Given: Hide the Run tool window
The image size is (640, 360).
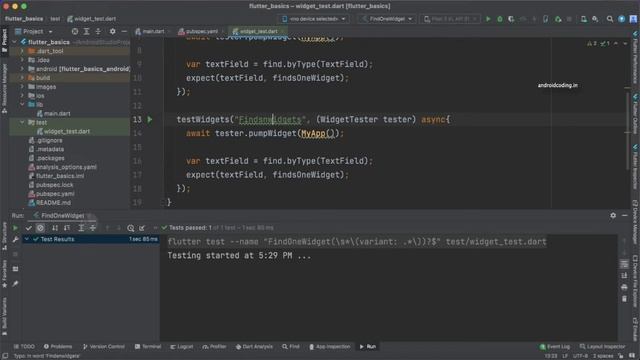Looking at the screenshot, I should pyautogui.click(x=624, y=216).
